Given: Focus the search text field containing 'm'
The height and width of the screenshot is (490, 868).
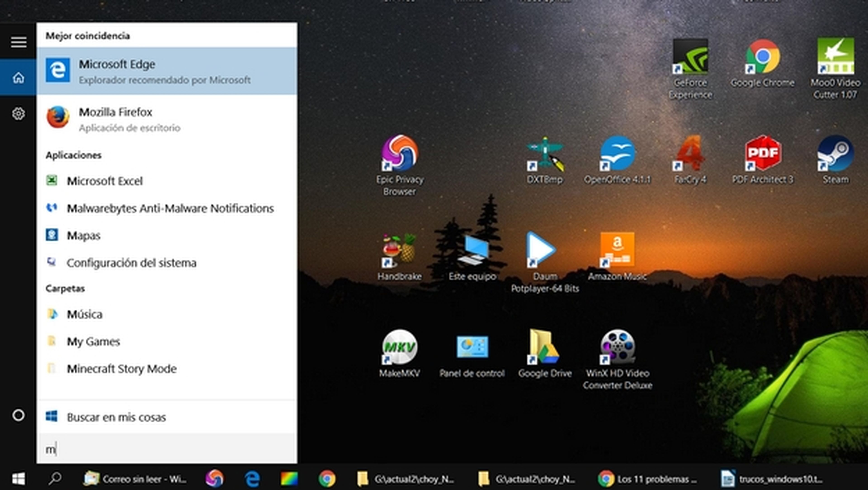Looking at the screenshot, I should (167, 449).
